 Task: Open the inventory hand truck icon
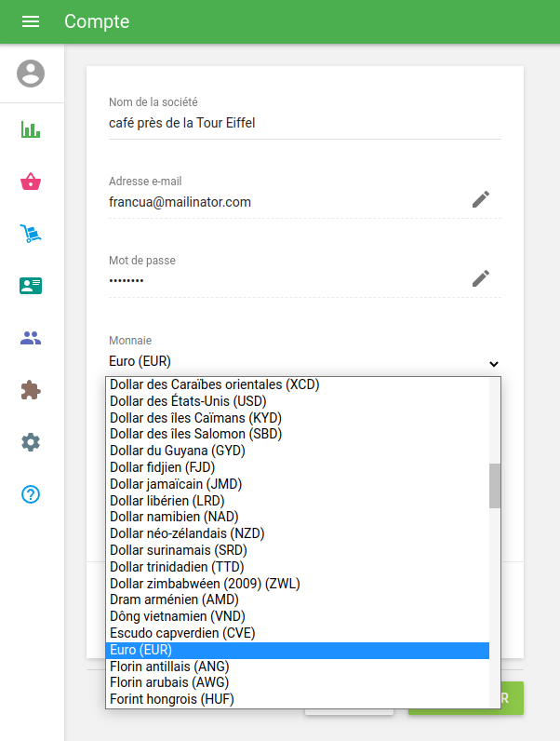click(x=31, y=234)
